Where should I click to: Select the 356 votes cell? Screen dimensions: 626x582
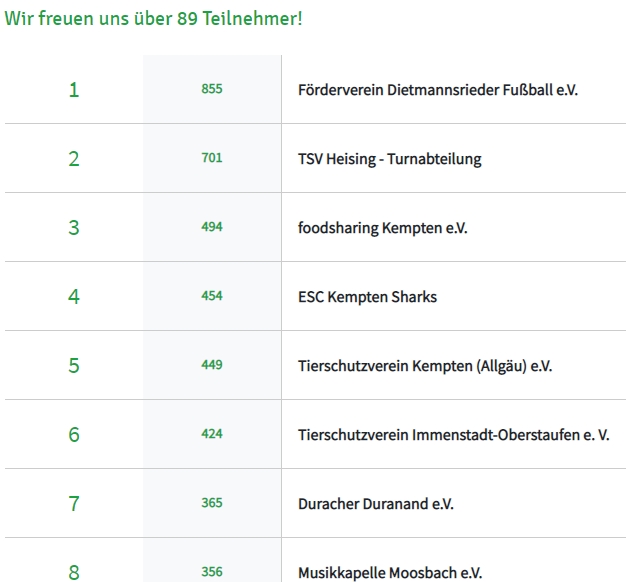(x=212, y=572)
